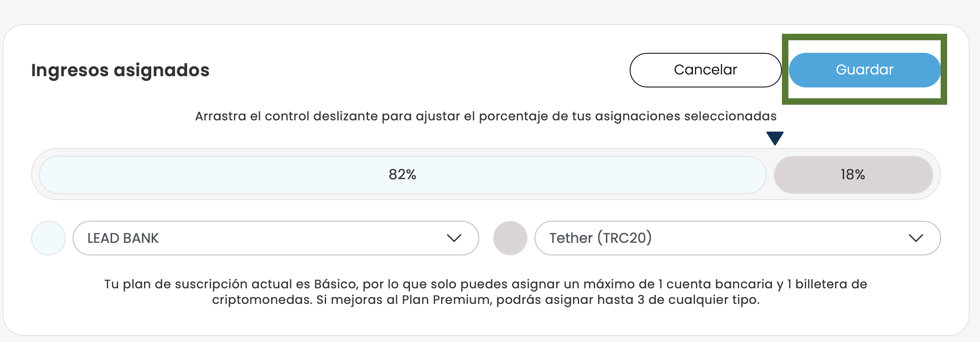
Task: Click the Ingresos asignados heading
Action: tap(120, 70)
